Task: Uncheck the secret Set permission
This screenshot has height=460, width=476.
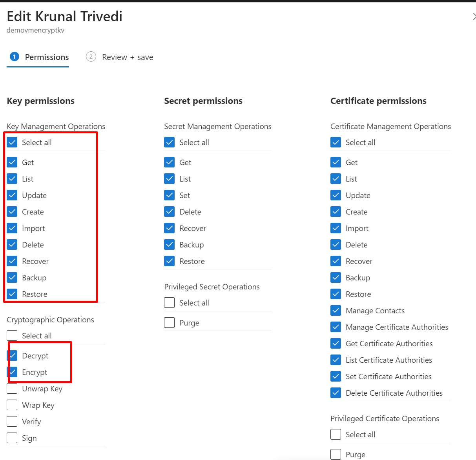Action: (x=170, y=195)
